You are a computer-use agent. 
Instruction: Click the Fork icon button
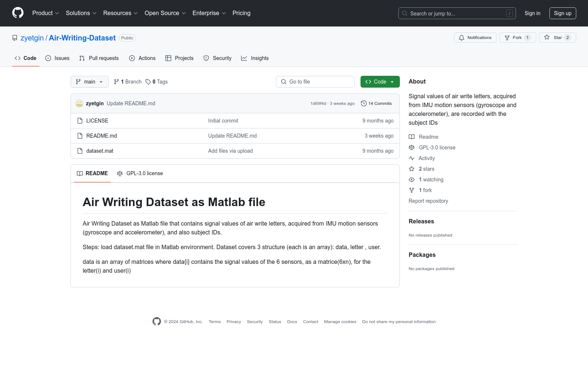coord(507,38)
